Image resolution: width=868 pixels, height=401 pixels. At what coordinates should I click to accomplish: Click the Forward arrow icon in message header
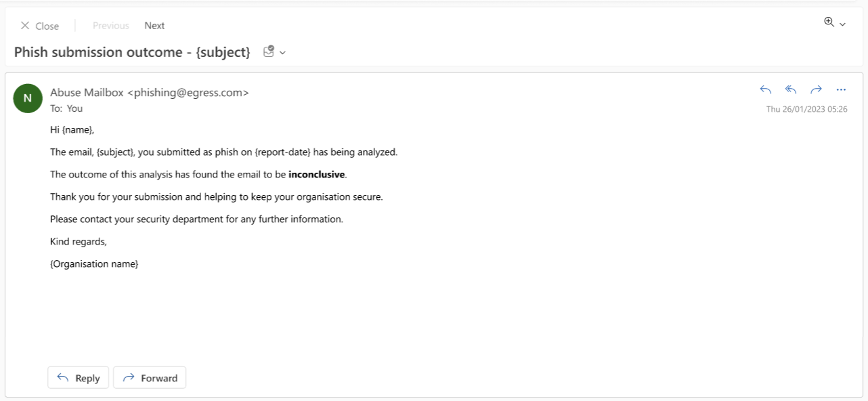tap(816, 89)
